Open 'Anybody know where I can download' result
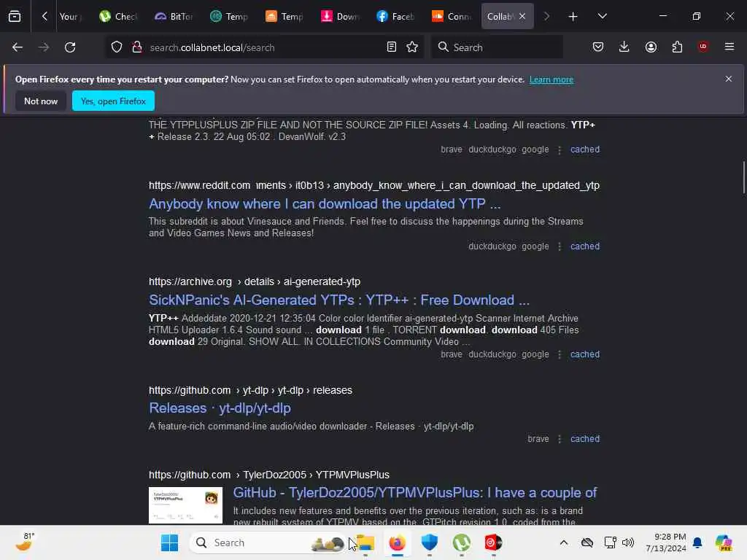 tap(325, 204)
